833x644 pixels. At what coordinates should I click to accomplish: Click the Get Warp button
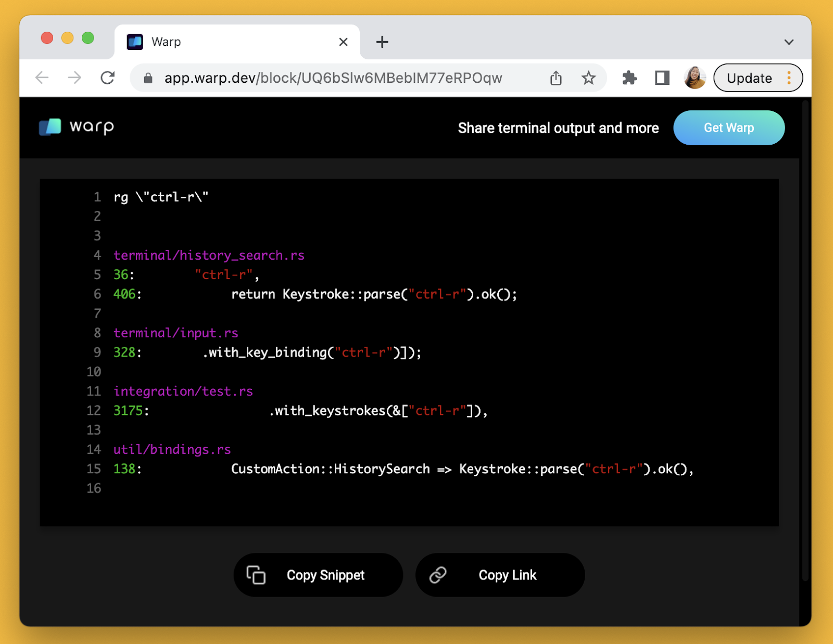tap(729, 128)
